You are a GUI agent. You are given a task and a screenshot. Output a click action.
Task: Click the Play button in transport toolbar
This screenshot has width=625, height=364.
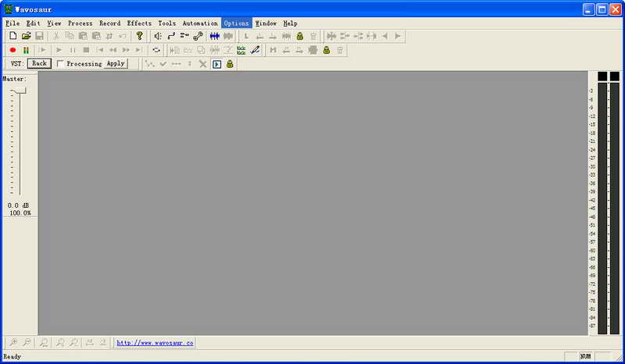click(59, 50)
